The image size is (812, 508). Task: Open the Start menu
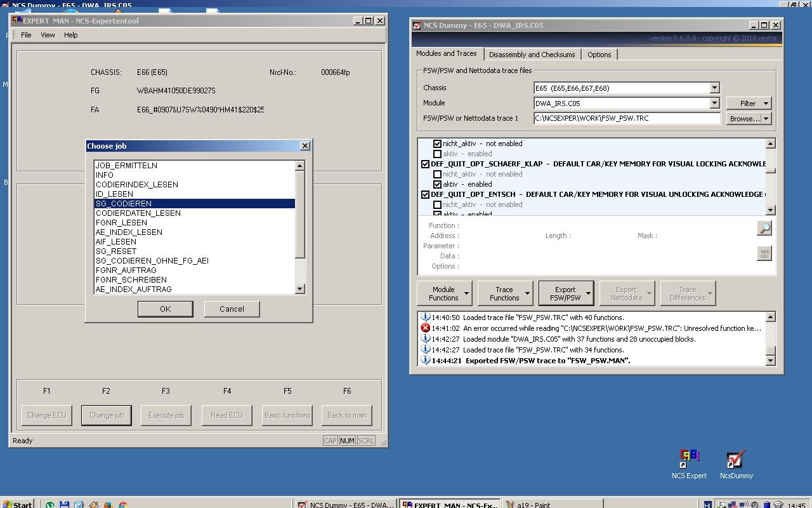17,504
